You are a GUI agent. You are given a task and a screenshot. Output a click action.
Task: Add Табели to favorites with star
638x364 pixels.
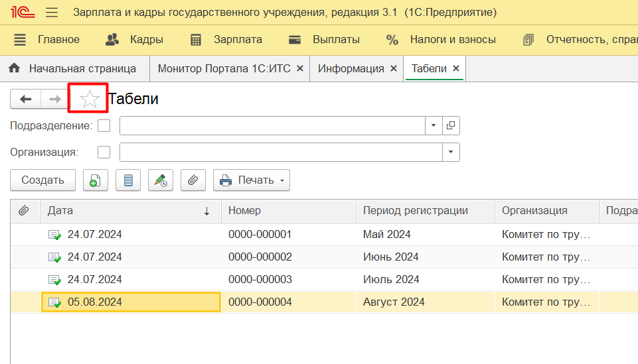(89, 99)
